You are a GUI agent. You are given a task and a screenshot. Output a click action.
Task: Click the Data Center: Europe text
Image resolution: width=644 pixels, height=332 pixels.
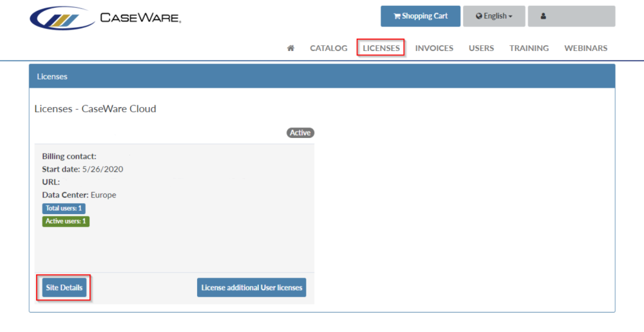click(79, 195)
